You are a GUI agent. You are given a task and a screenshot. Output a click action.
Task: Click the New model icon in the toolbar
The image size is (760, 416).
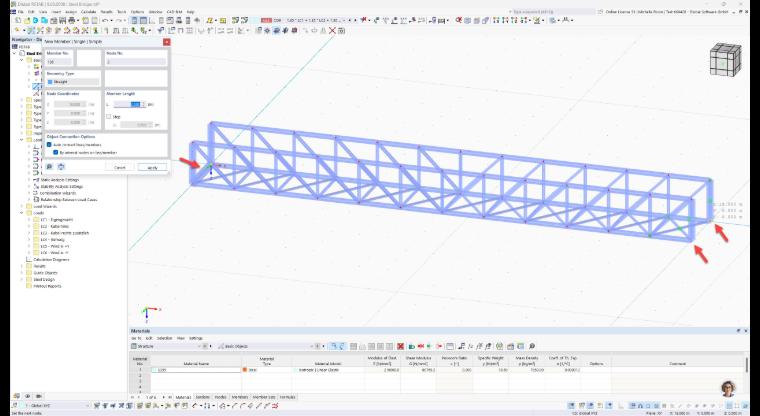18,20
